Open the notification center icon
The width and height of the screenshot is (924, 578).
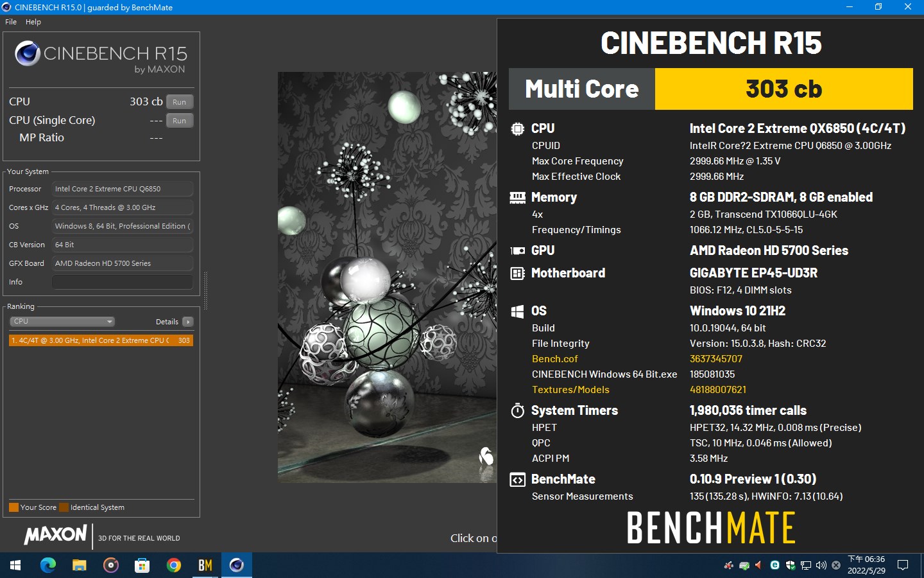point(903,565)
